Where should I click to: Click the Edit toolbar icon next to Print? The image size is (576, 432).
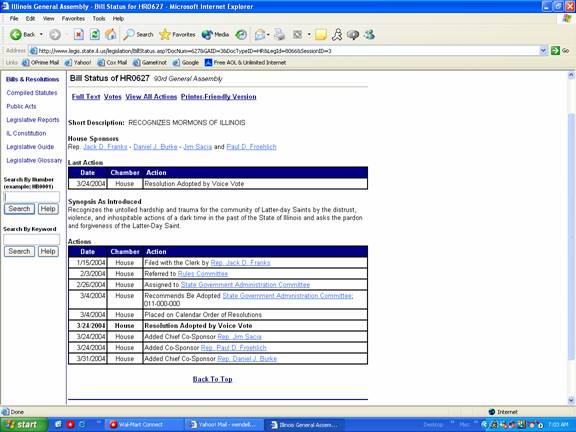pyautogui.click(x=297, y=35)
